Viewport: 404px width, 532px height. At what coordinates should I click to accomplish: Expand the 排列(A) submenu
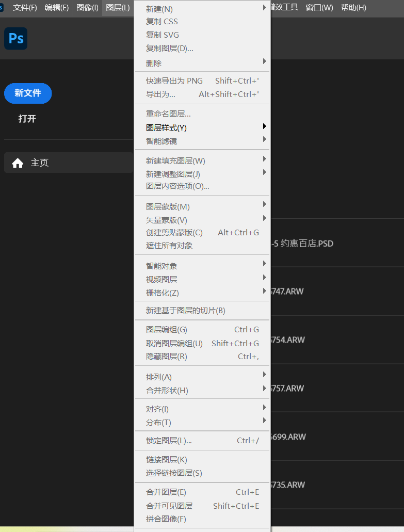coord(202,377)
